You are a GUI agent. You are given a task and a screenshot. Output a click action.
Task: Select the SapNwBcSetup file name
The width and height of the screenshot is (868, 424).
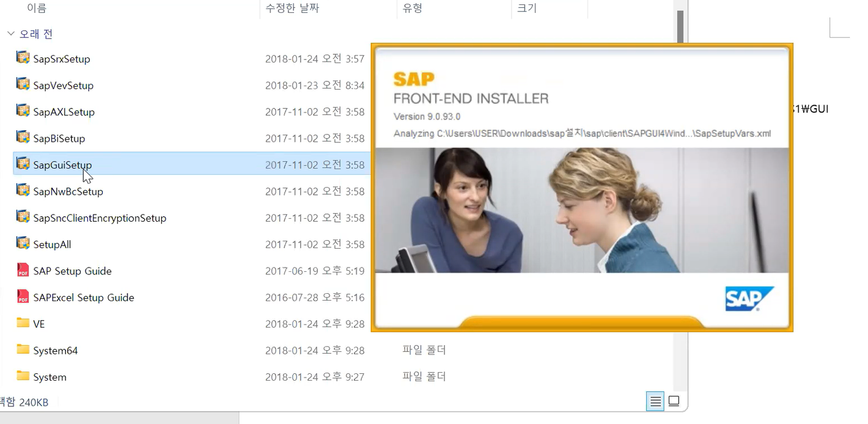(68, 192)
